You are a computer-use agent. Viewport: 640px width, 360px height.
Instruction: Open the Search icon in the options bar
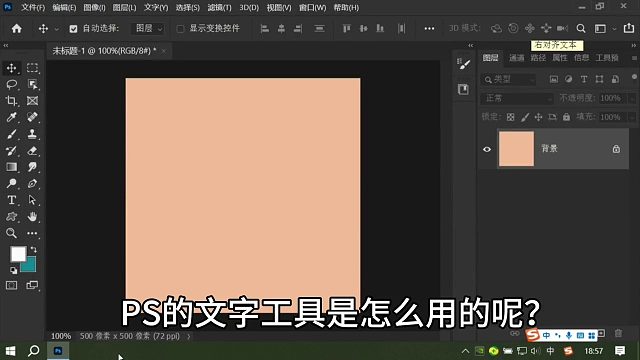click(581, 28)
